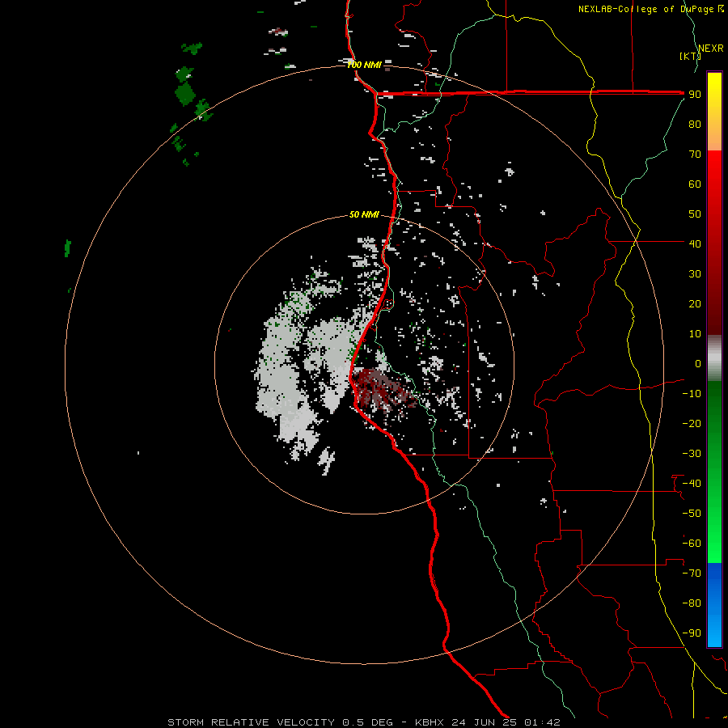Pick the blue segment of the color bar
This screenshot has height=728, width=728.
tap(714, 604)
